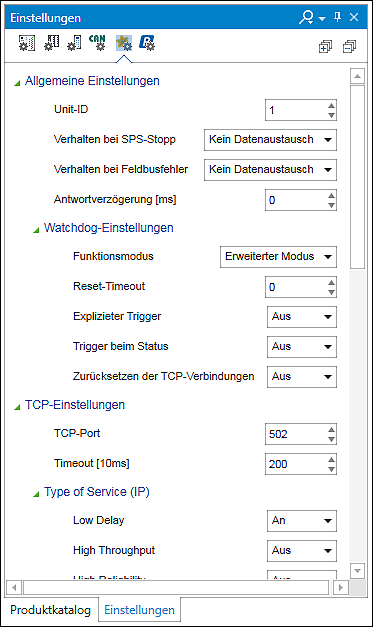This screenshot has height=627, width=373.
Task: Open the Low Delay An/Aus dropdown
Action: (x=302, y=521)
